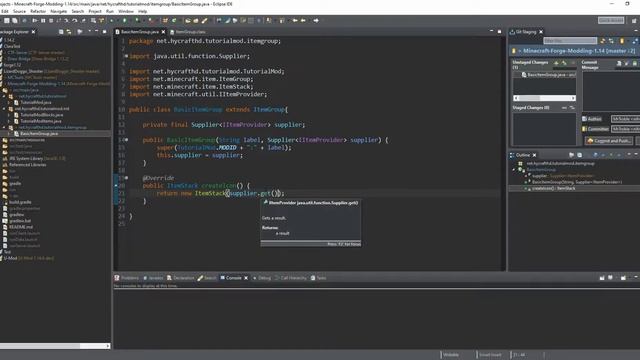The height and width of the screenshot is (360, 640).
Task: Click the green Run button in toolbar
Action: [x=124, y=20]
